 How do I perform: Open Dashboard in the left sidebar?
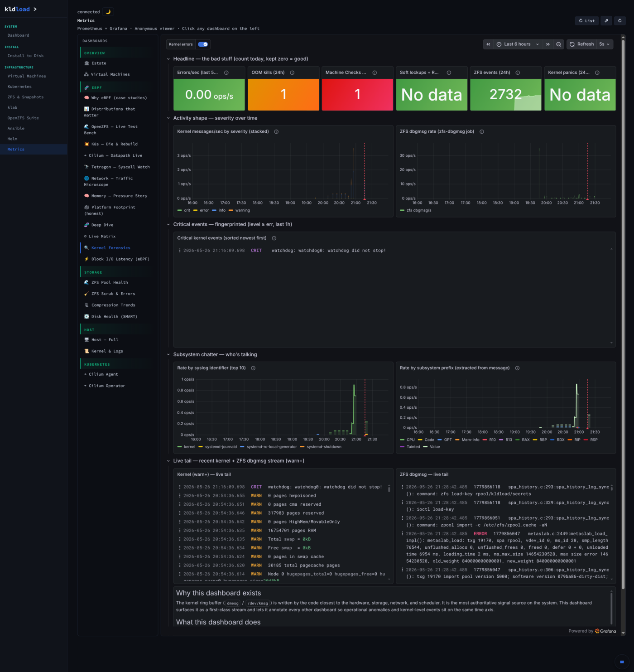[18, 35]
